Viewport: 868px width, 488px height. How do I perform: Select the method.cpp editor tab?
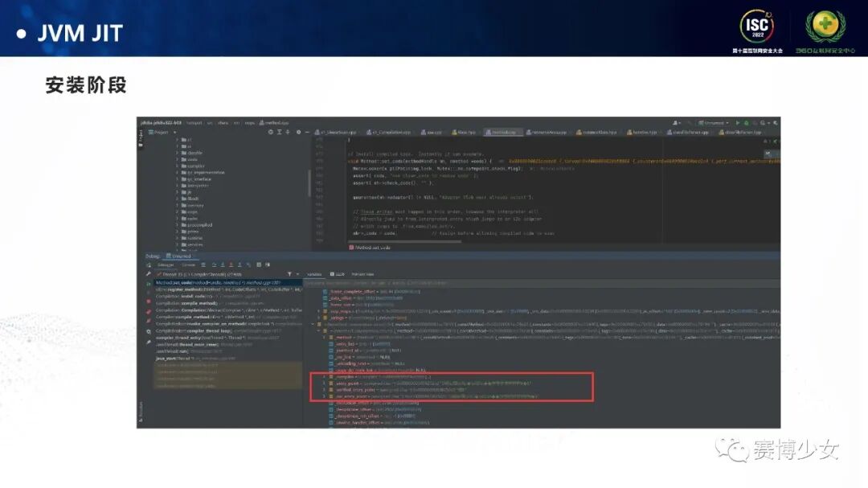[x=503, y=133]
